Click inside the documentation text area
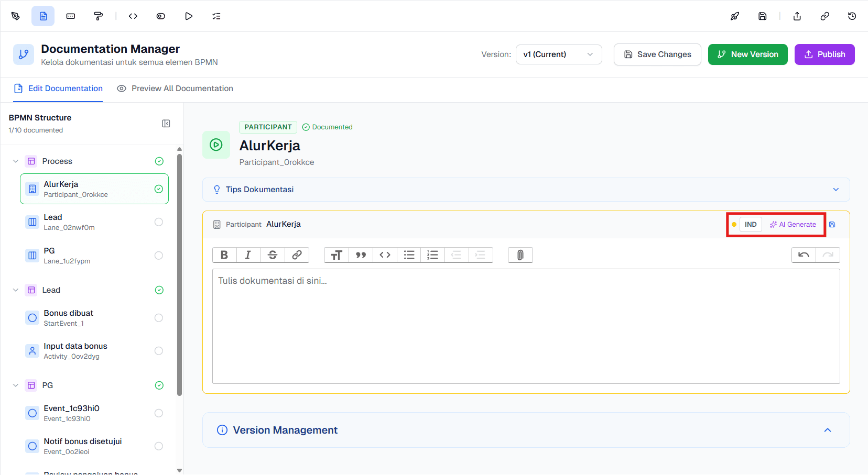This screenshot has width=868, height=475. click(x=524, y=325)
